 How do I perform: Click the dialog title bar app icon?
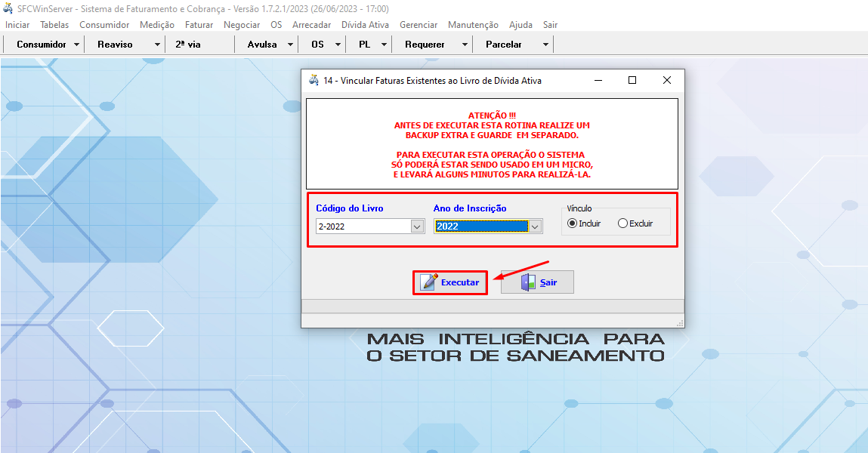pyautogui.click(x=314, y=81)
